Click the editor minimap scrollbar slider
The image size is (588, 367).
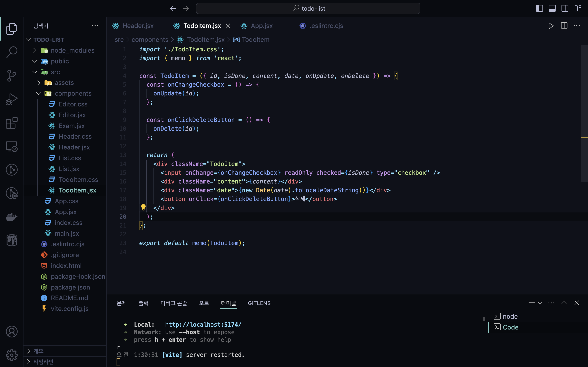click(584, 113)
